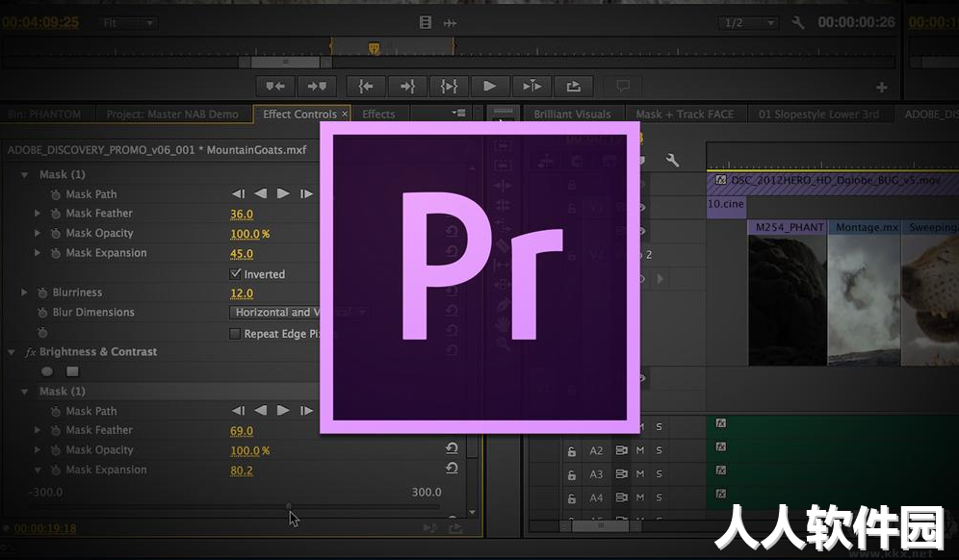Click Blurriness value 12.0
This screenshot has width=959, height=560.
click(x=242, y=293)
